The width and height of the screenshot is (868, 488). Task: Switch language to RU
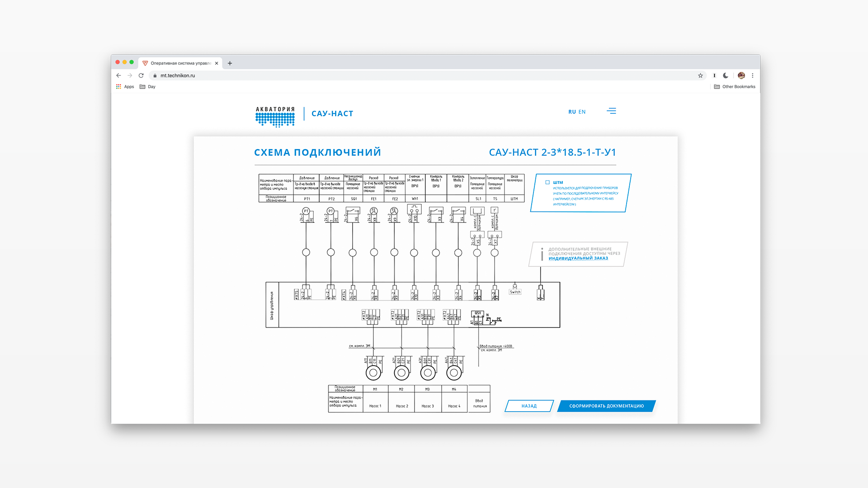point(572,112)
